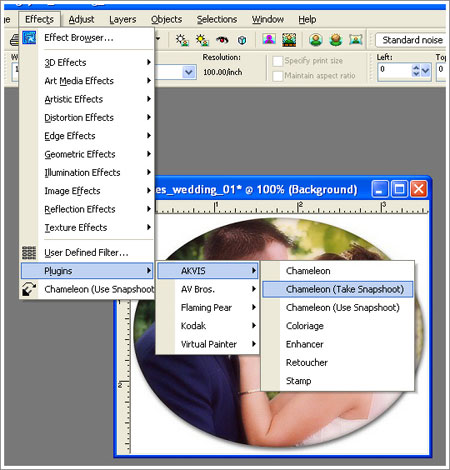
Task: Select the plain Chameleon plugin entry
Action: pos(337,271)
